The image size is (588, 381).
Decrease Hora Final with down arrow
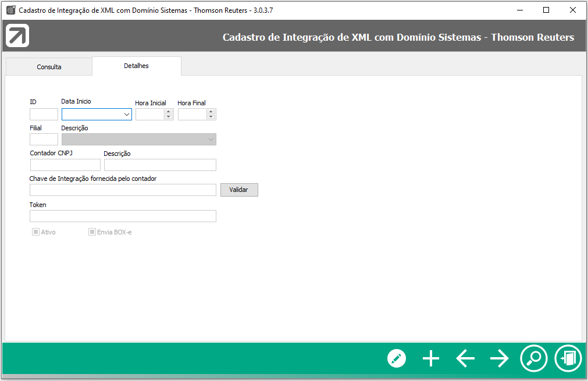[211, 117]
